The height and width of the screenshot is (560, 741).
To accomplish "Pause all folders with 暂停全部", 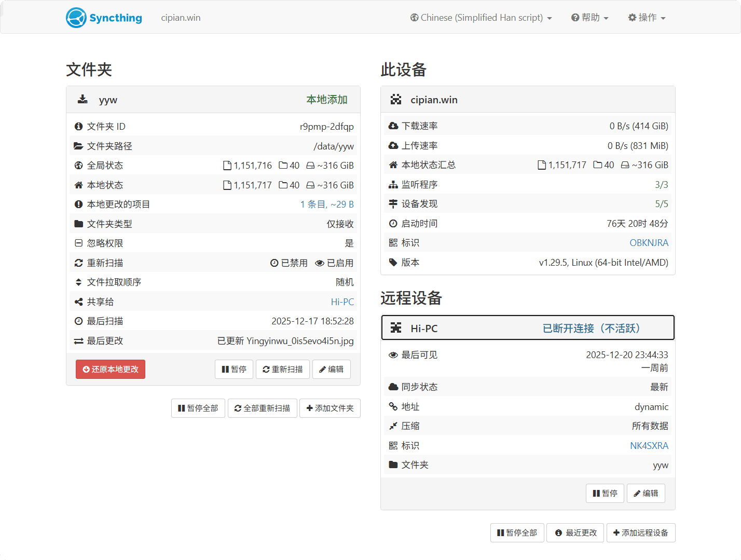I will 198,408.
